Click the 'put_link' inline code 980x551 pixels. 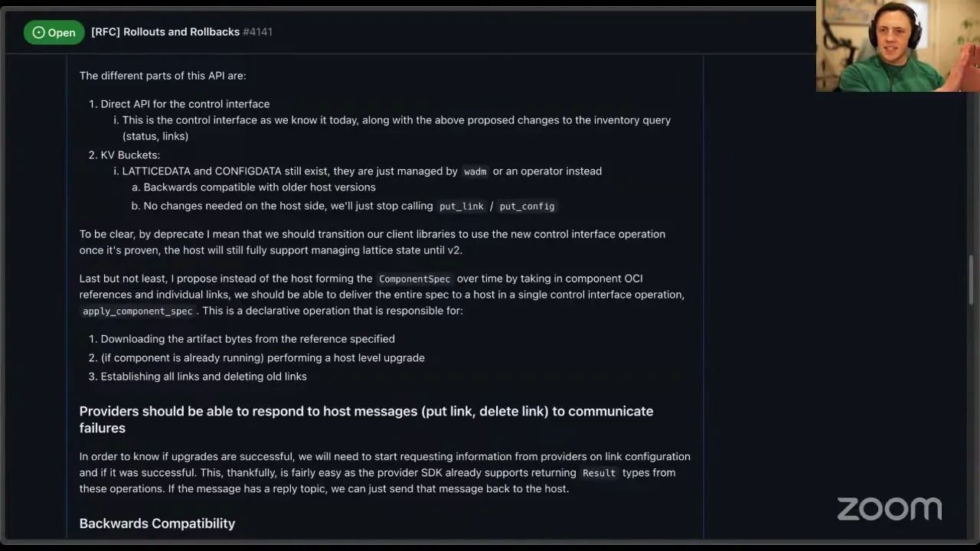point(462,207)
